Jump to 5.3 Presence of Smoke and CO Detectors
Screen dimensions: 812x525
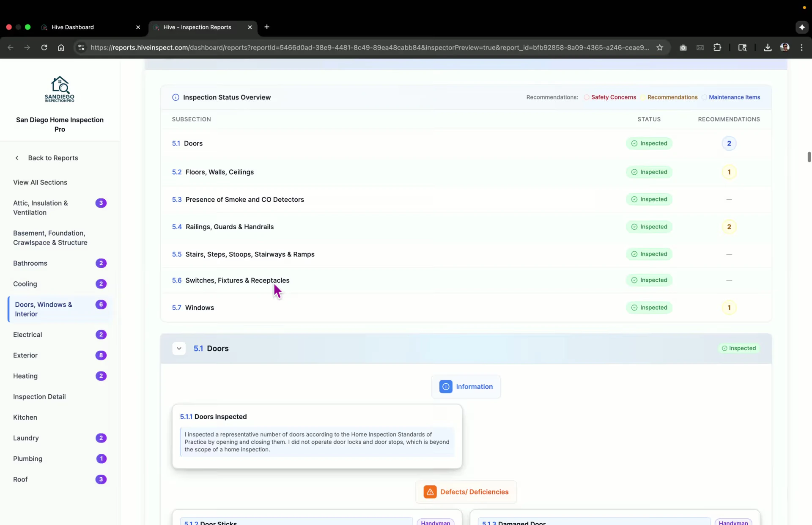(x=466, y=199)
